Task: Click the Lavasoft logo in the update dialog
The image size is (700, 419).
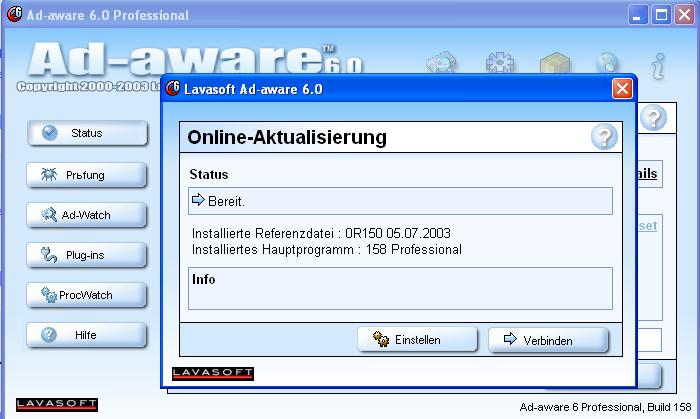Action: [213, 374]
